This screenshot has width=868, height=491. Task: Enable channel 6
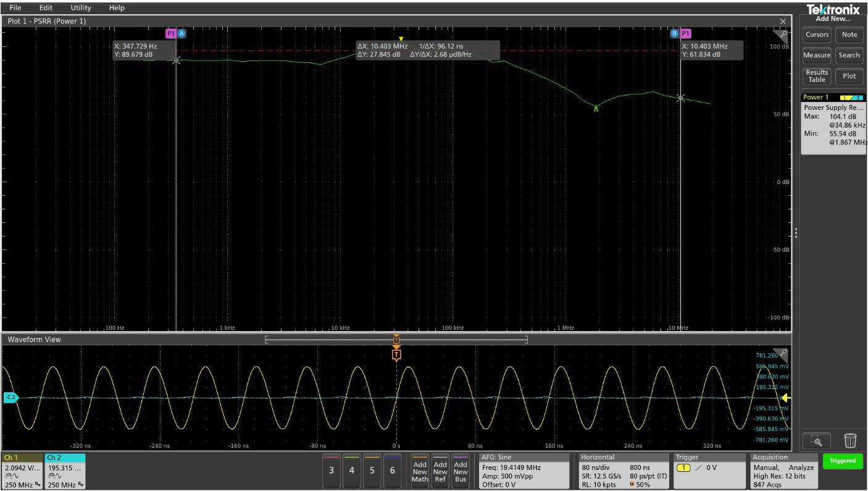393,470
